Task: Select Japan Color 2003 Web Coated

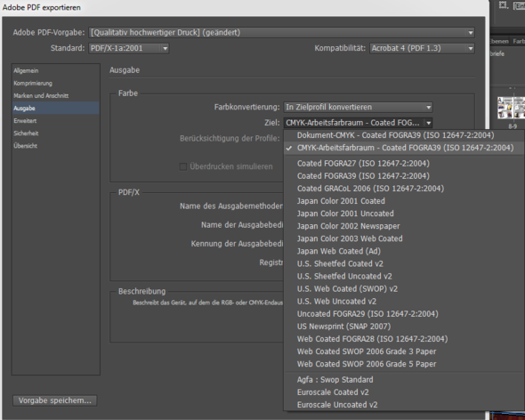Action: click(404, 238)
